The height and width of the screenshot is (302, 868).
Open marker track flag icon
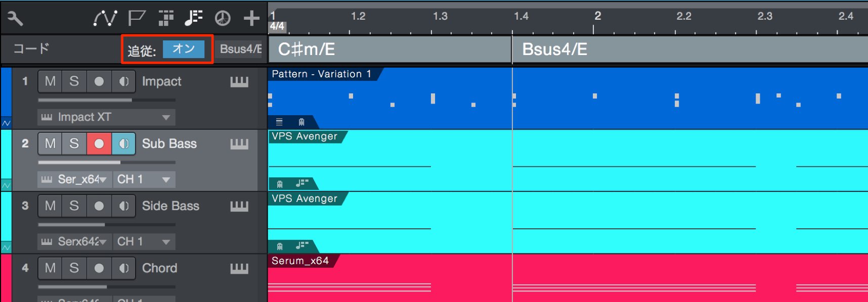coord(137,18)
